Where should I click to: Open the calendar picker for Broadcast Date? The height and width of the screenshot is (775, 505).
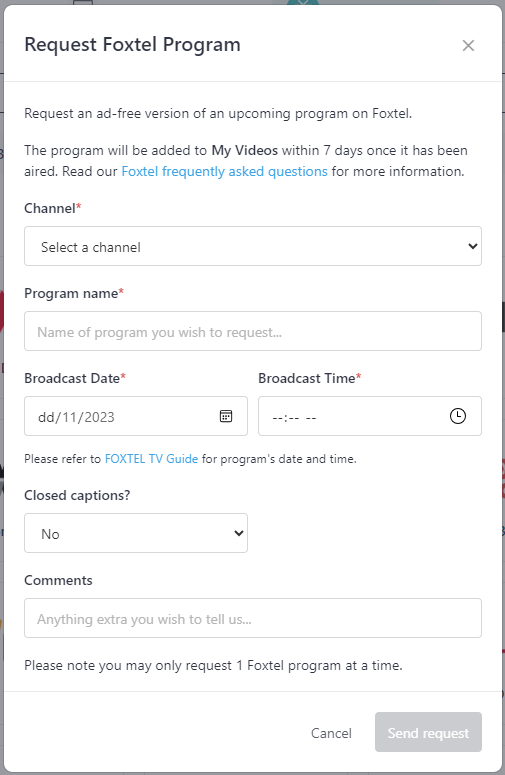(226, 416)
